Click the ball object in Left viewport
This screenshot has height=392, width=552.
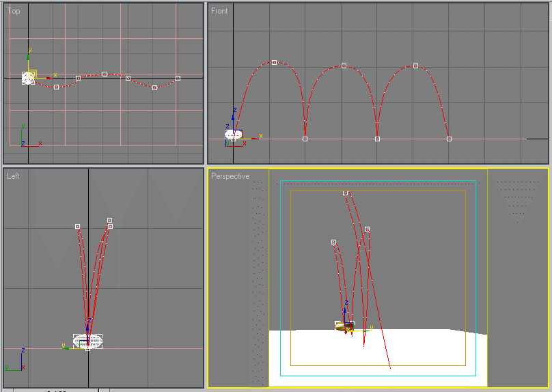[87, 341]
